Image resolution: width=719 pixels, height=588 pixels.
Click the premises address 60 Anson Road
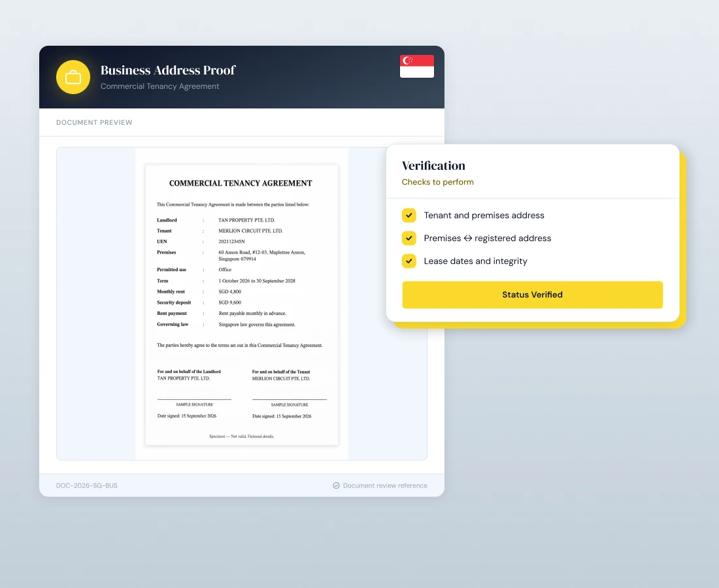coord(262,255)
